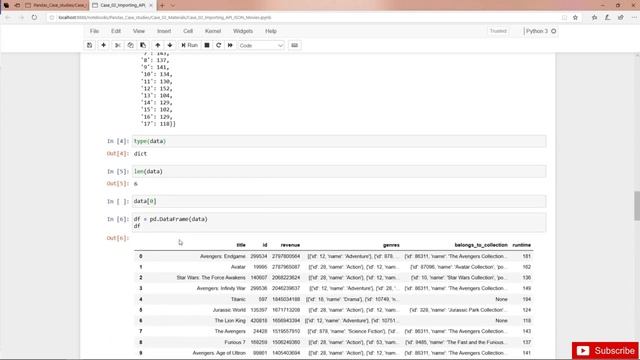Cut selected cells with scissors icon
This screenshot has width=640, height=360.
pyautogui.click(x=118, y=45)
